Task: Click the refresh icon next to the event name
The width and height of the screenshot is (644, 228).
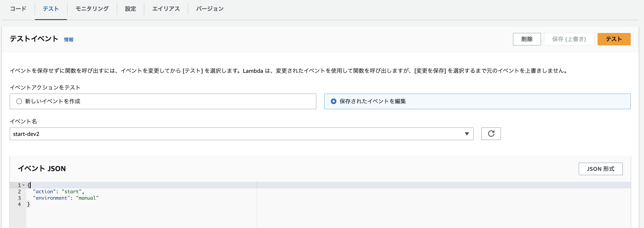Action: tap(491, 134)
